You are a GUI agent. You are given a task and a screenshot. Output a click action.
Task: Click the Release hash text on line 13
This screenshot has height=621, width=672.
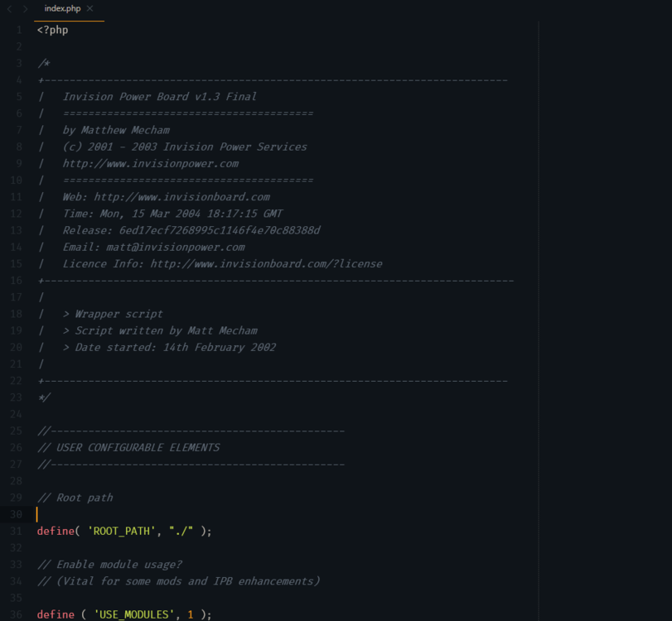[x=220, y=230]
